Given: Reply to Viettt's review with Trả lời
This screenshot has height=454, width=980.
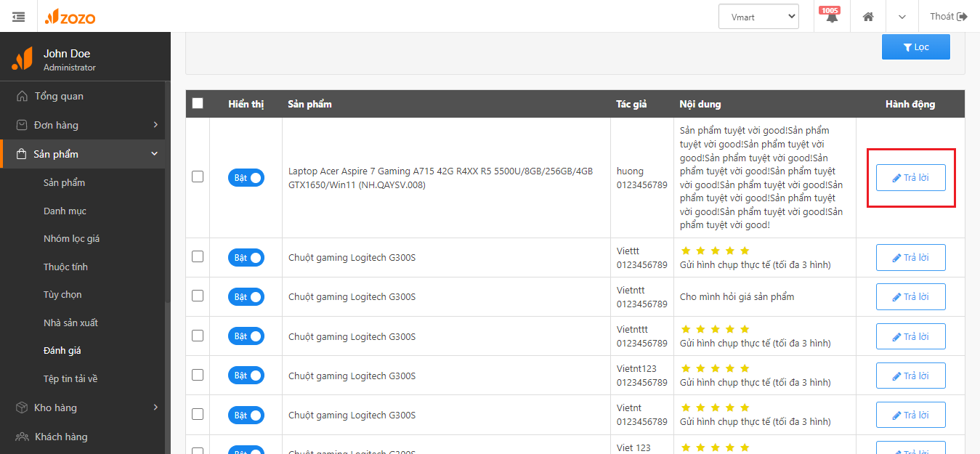Looking at the screenshot, I should click(x=911, y=258).
